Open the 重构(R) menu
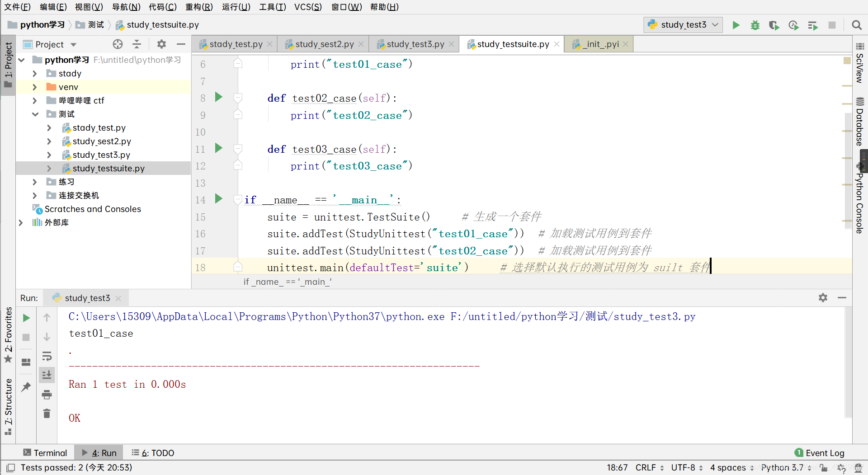868x475 pixels. (x=199, y=7)
